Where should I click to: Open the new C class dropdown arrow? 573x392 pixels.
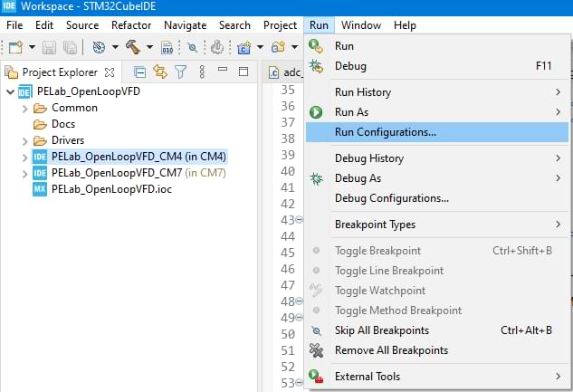294,47
